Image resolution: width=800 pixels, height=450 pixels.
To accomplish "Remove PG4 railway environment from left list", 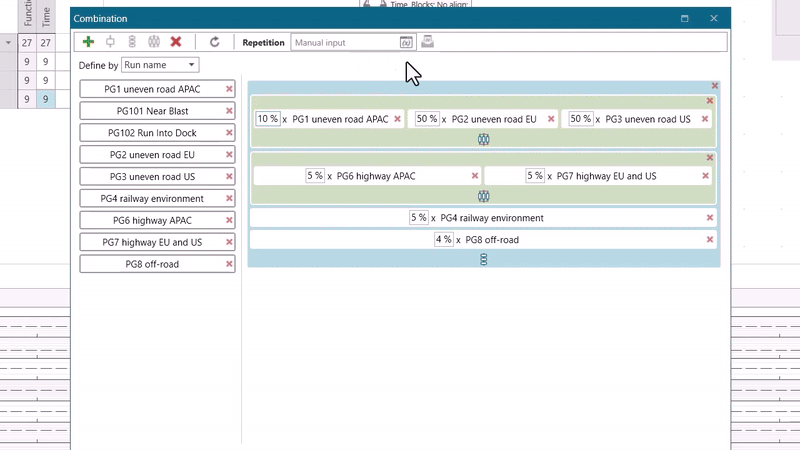I will pyautogui.click(x=229, y=198).
